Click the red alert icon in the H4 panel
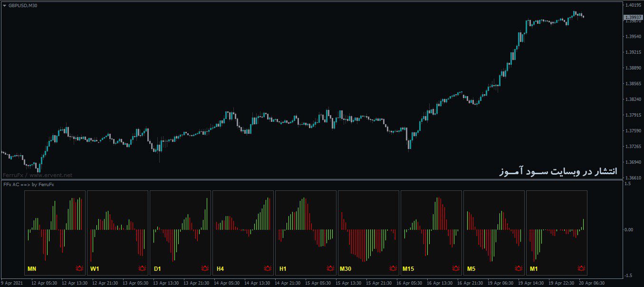This screenshot has height=287, width=644. pos(268,269)
